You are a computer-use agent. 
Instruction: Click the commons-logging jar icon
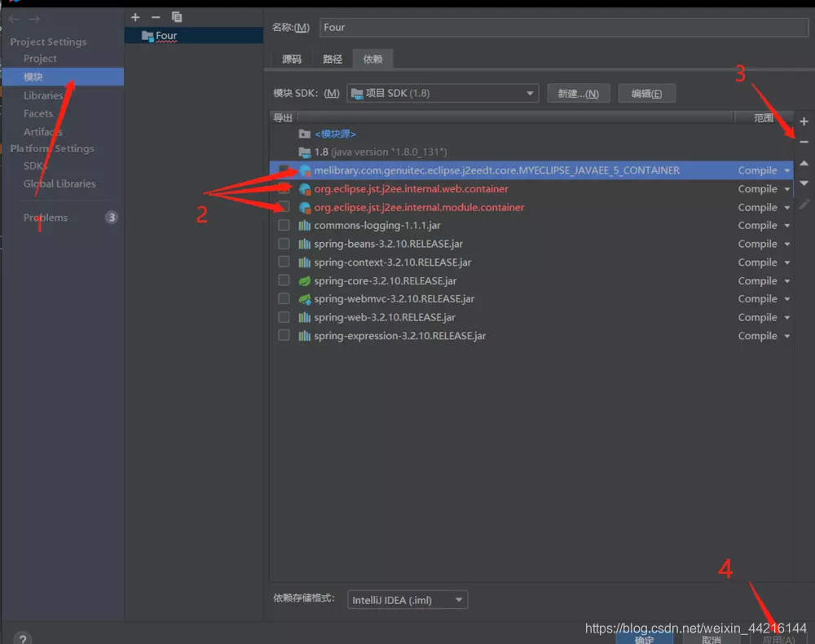305,226
